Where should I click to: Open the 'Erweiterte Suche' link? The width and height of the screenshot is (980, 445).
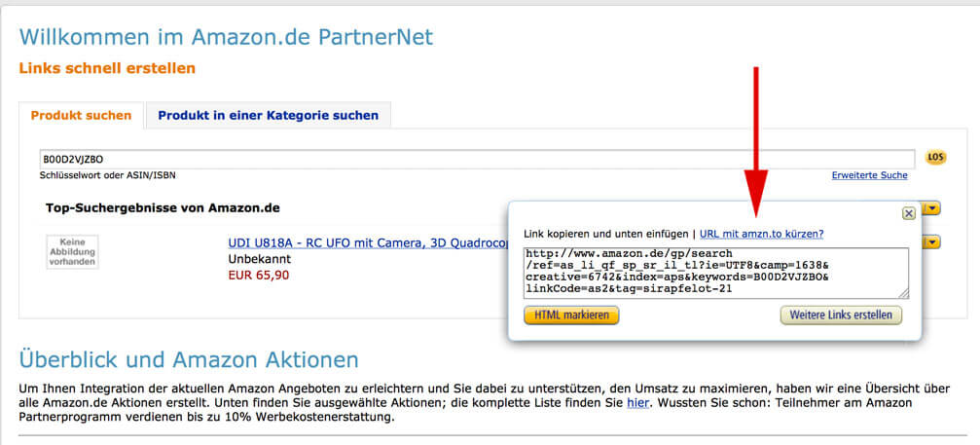point(869,175)
